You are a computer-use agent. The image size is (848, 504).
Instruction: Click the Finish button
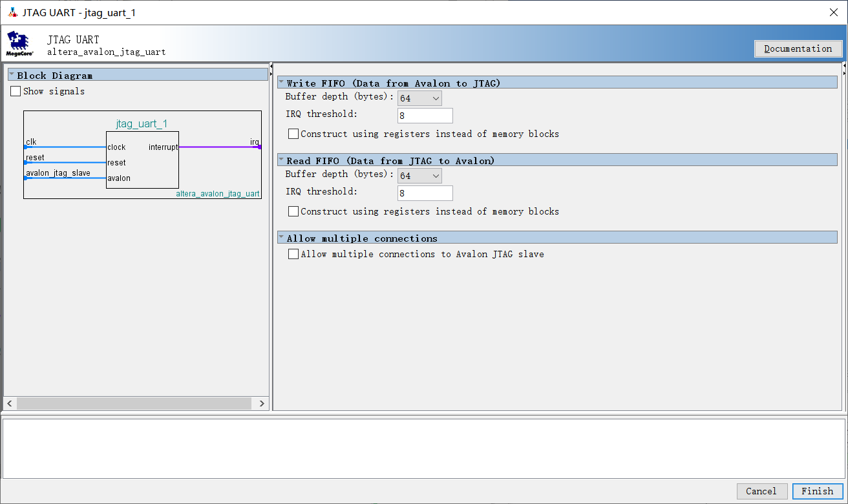coord(818,491)
